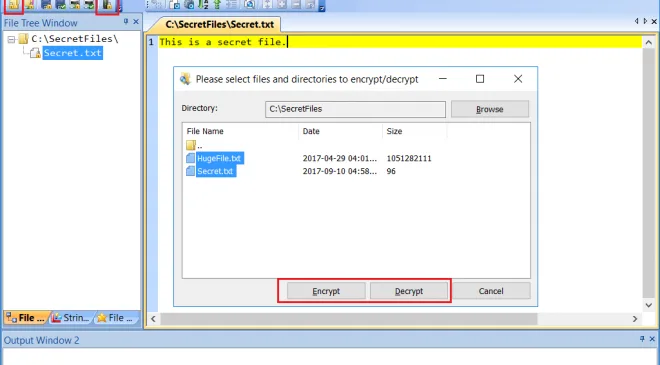
Task: Click the horizontal scrollbar thumb
Action: point(349,319)
